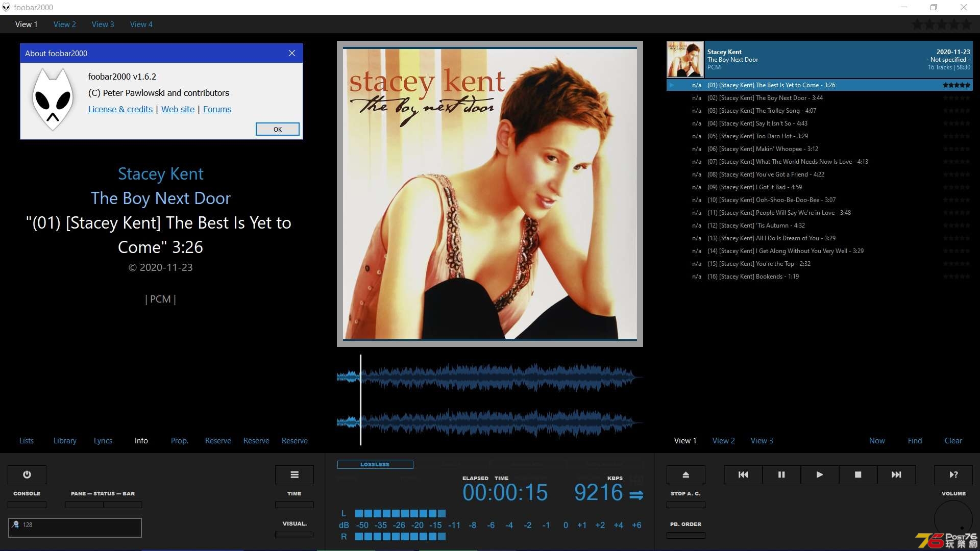Screen dimensions: 980x551
Task: Select track 05 Too Darn Hot
Action: 820,136
